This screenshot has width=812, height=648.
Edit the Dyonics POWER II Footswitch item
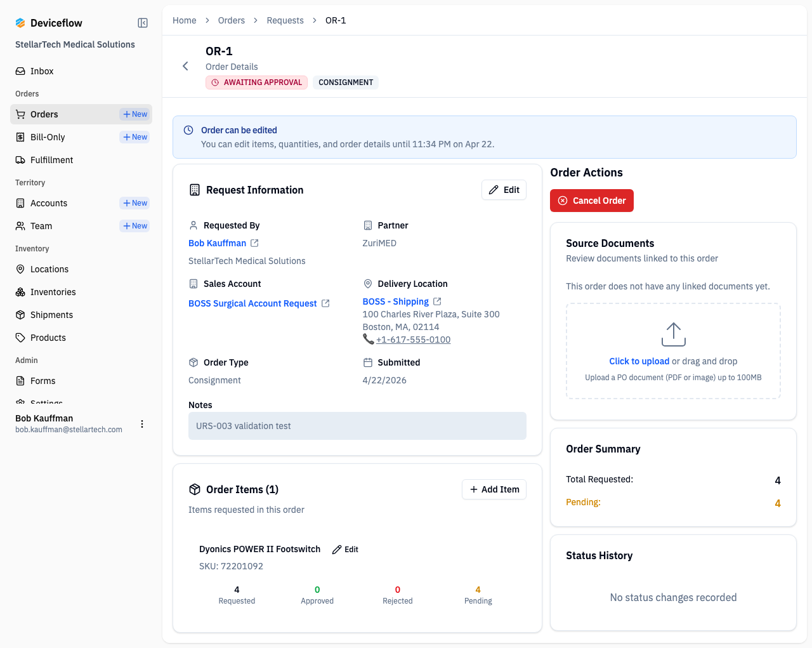tap(346, 550)
